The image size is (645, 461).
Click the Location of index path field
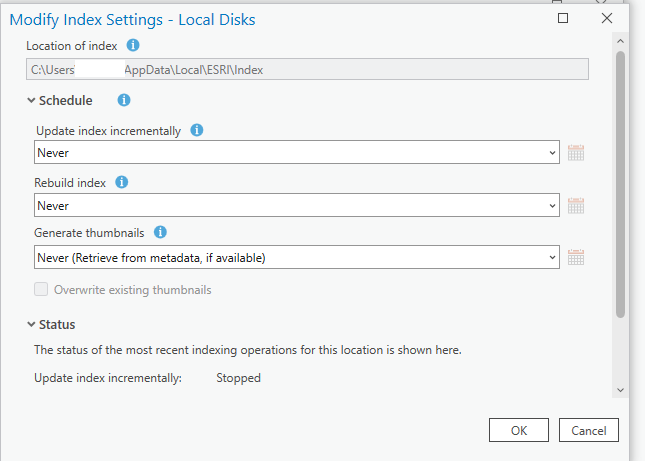(307, 69)
